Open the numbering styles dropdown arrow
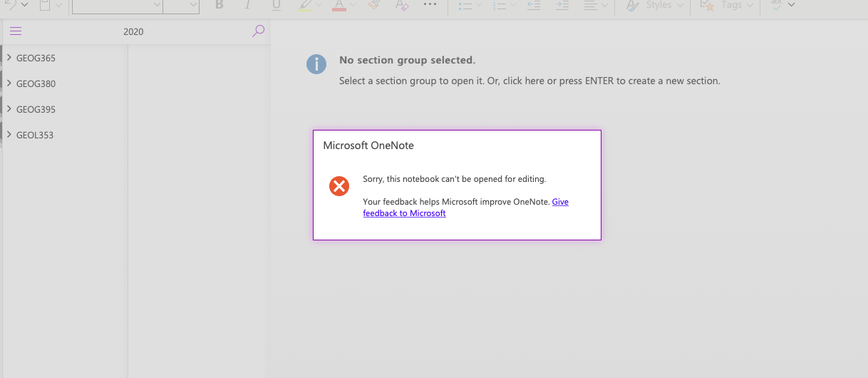Screen dimensions: 868x378 click(515, 5)
